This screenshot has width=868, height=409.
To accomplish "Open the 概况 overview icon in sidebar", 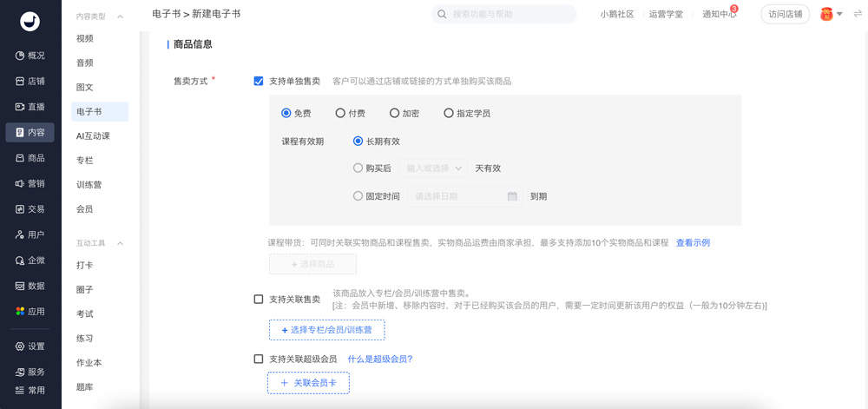I will (20, 56).
